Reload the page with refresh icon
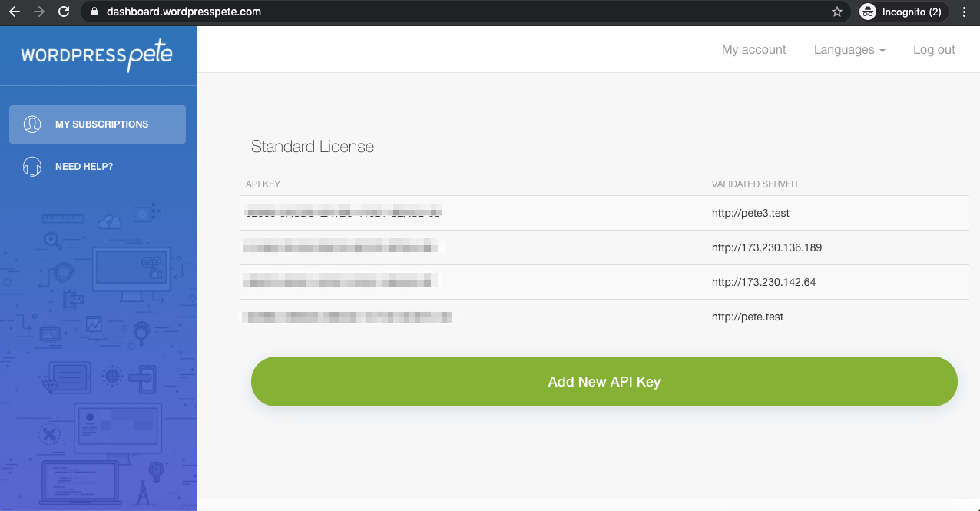Viewport: 980px width, 511px height. pos(64,12)
